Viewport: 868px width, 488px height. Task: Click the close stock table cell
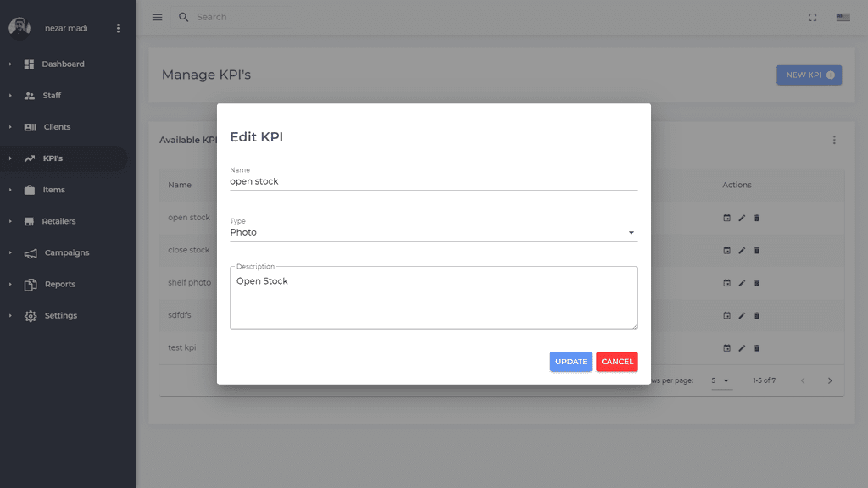click(188, 251)
